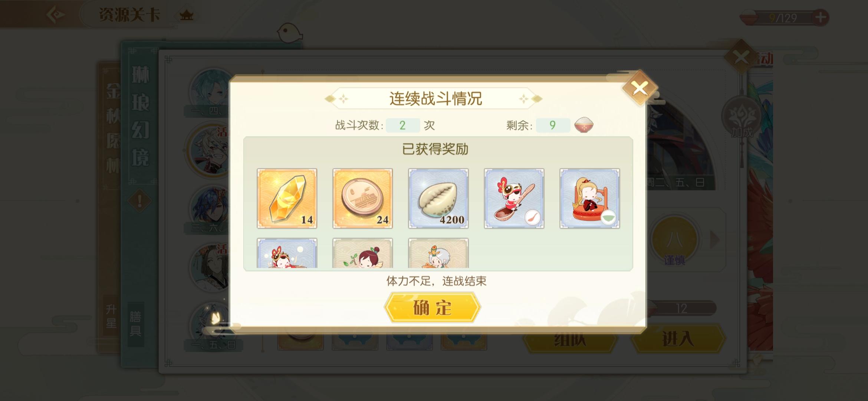868x401 pixels.
Task: Select the chibi with spoon reward item
Action: pos(514,198)
